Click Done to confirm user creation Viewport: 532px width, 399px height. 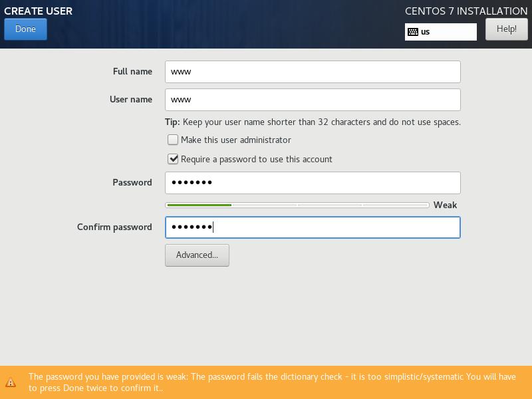[25, 29]
